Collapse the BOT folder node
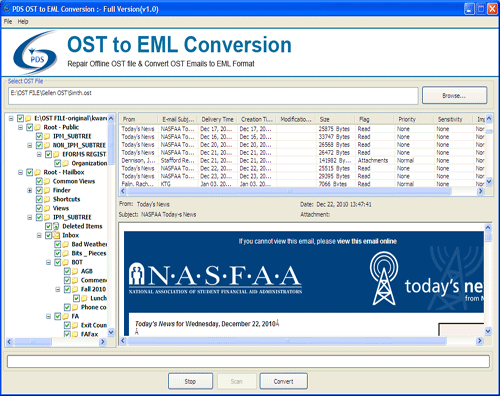The width and height of the screenshot is (500, 396). pyautogui.click(x=48, y=262)
